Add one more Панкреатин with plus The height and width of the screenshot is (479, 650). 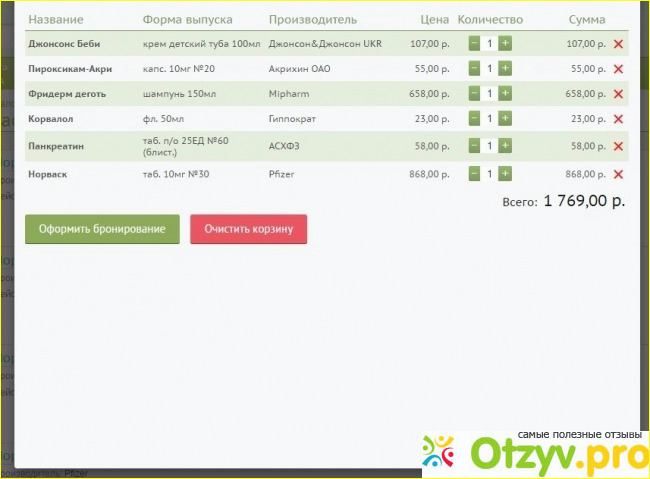click(505, 146)
